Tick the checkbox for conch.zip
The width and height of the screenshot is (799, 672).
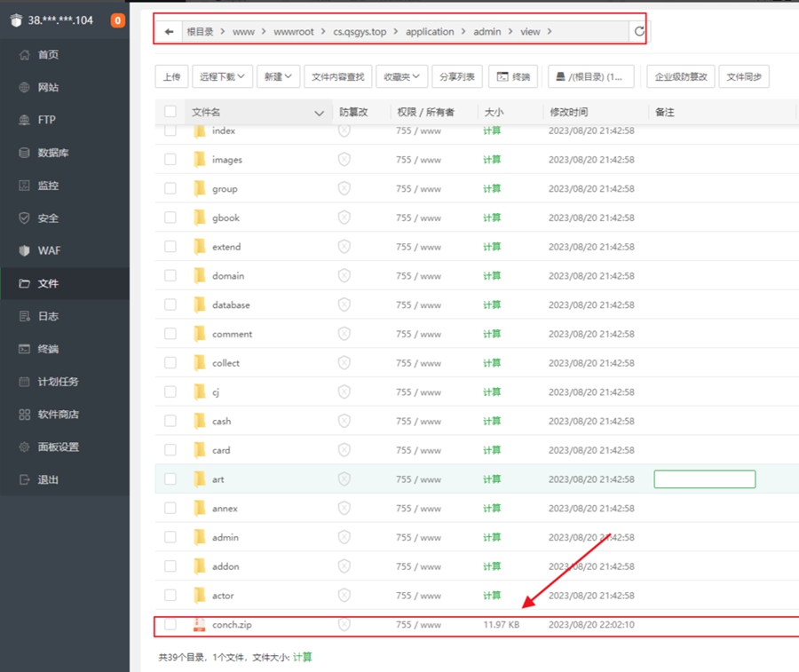pyautogui.click(x=170, y=625)
